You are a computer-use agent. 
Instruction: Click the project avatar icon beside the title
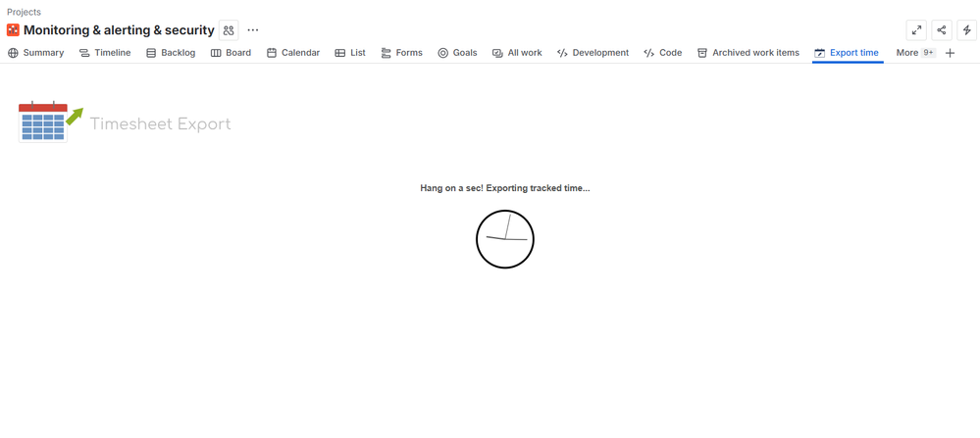[x=13, y=30]
